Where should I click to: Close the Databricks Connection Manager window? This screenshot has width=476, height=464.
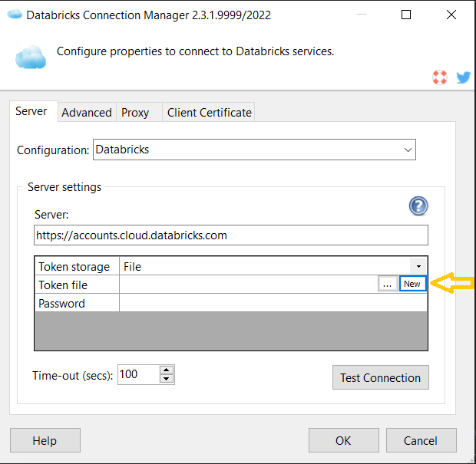click(x=451, y=15)
